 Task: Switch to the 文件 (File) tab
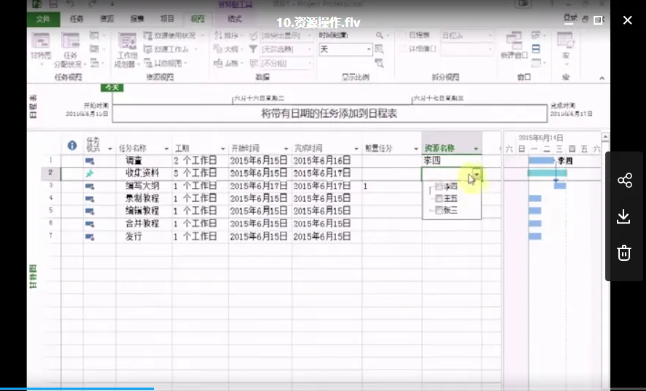43,19
